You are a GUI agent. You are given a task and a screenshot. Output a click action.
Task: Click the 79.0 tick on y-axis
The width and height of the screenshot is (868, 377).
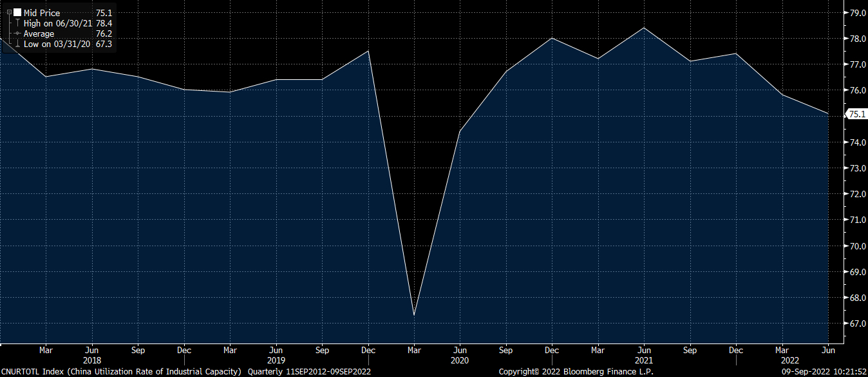[x=857, y=13]
